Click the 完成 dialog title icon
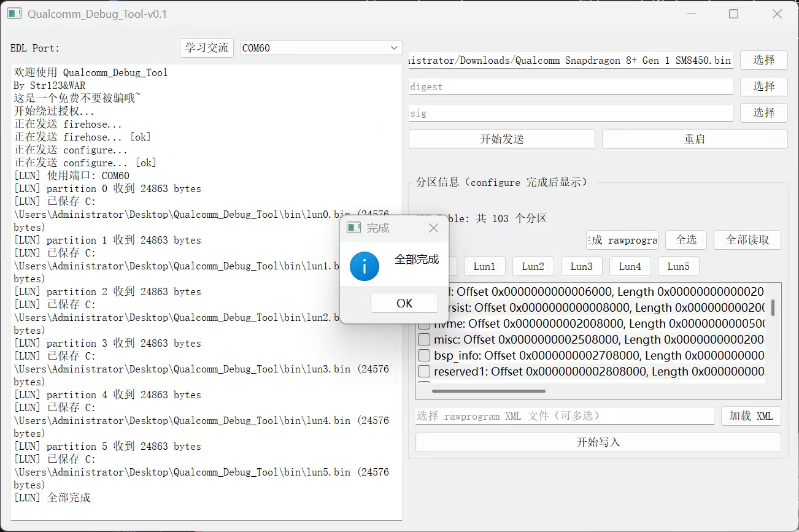The image size is (799, 532). pos(353,228)
